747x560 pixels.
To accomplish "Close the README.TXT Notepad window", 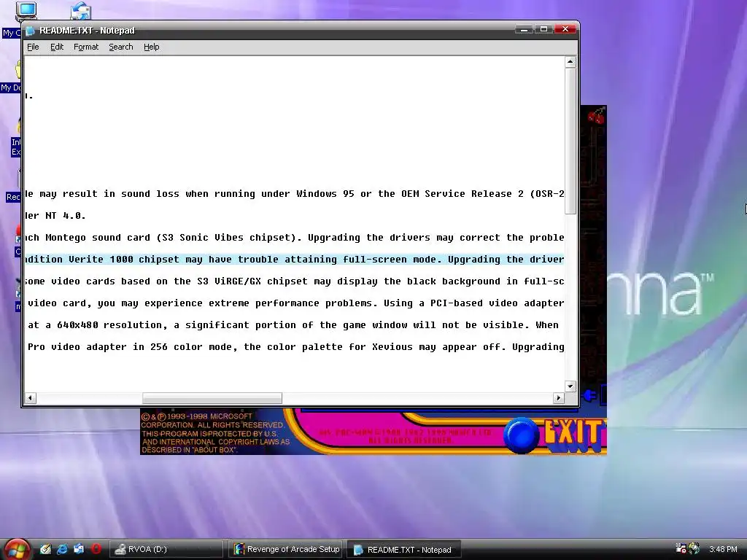I will (x=565, y=29).
